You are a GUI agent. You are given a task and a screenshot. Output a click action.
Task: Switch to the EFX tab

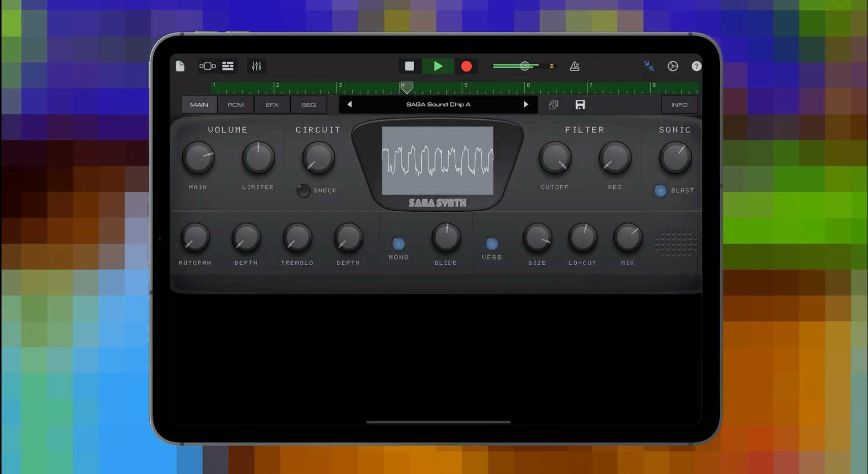(272, 105)
